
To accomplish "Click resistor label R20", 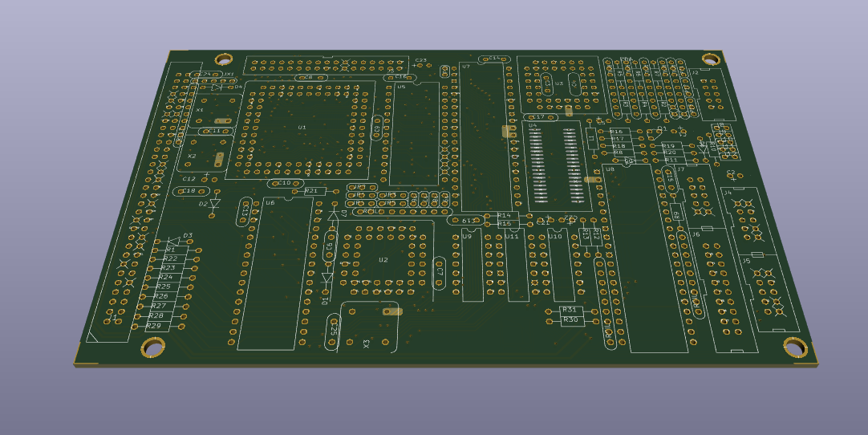I will pos(670,152).
